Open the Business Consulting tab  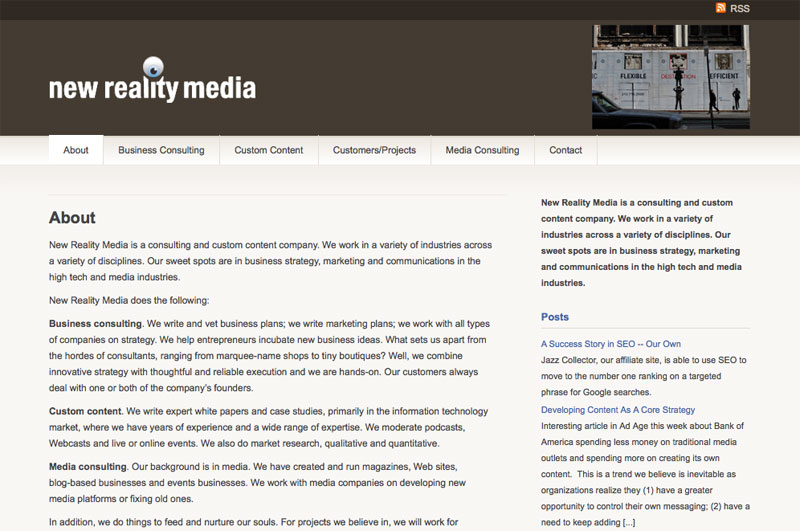coord(161,150)
